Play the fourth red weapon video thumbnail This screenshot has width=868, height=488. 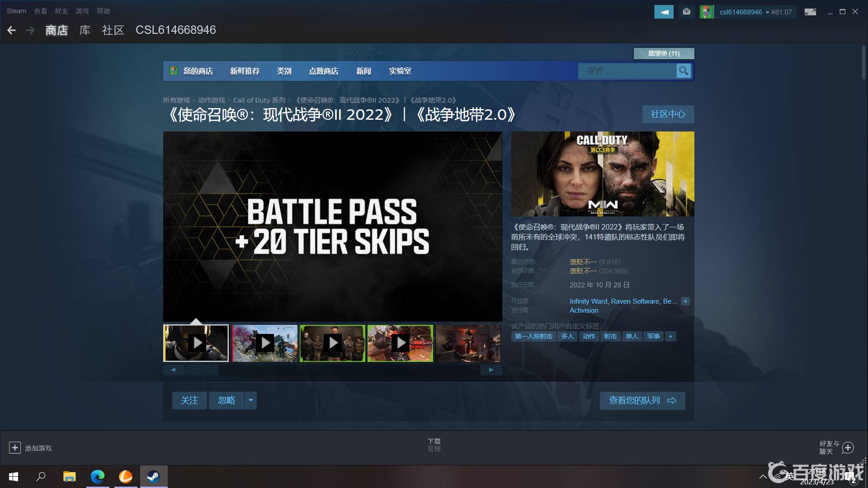[400, 343]
